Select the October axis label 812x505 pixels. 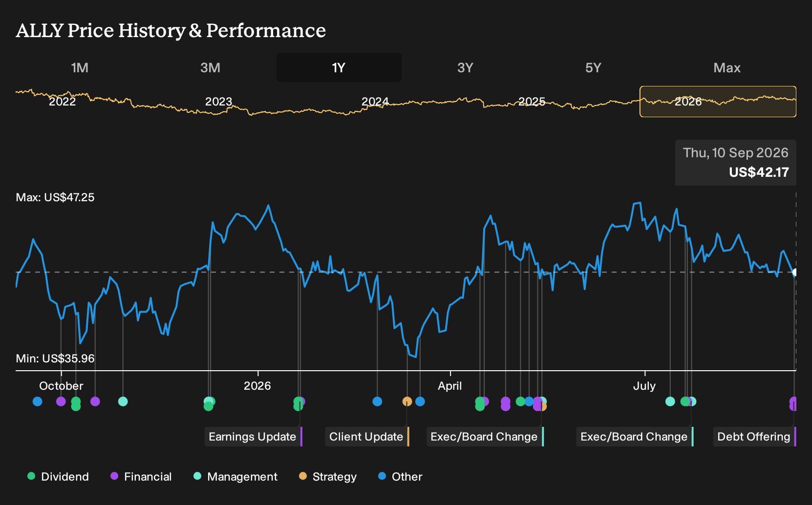coord(61,386)
